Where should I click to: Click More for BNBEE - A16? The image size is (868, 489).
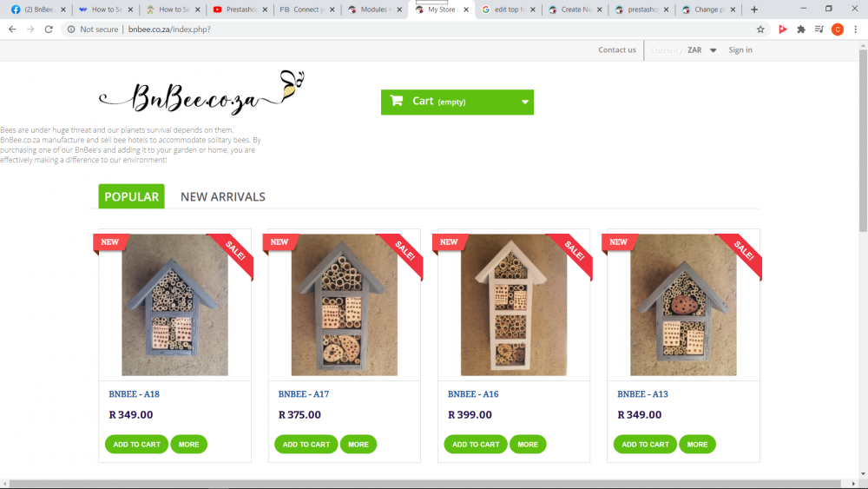(528, 444)
